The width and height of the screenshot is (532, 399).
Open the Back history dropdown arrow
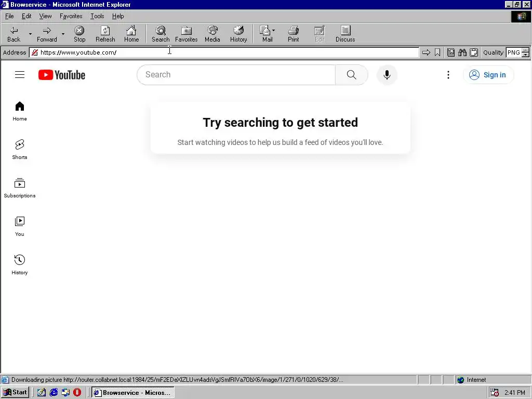30,34
